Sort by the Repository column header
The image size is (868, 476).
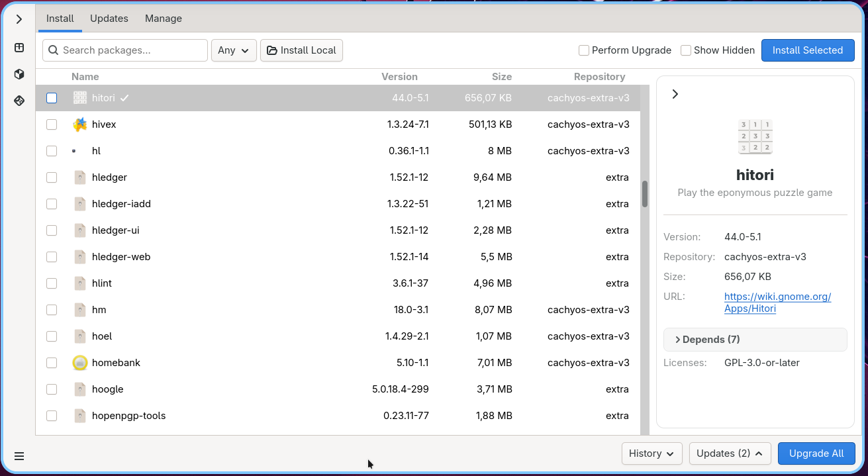tap(600, 77)
